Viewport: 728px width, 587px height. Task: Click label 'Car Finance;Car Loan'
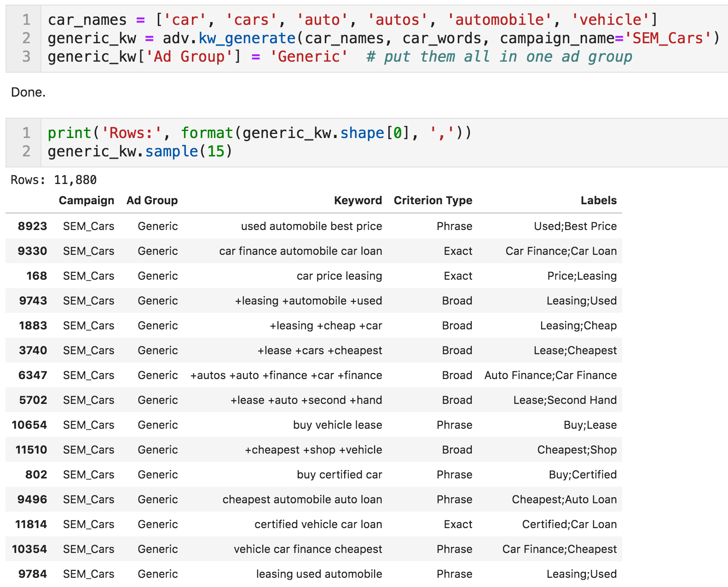pos(561,251)
